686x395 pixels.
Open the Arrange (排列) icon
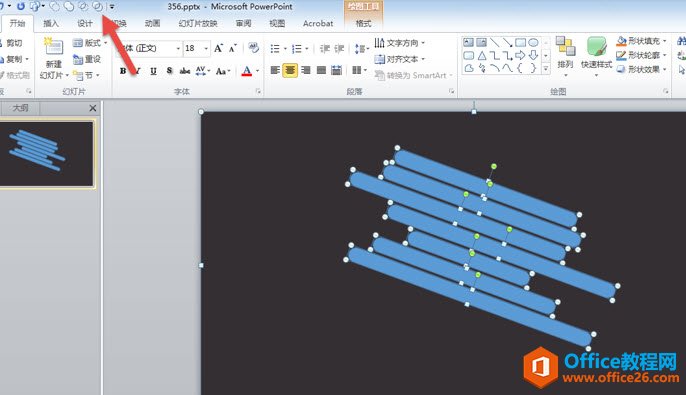(565, 56)
